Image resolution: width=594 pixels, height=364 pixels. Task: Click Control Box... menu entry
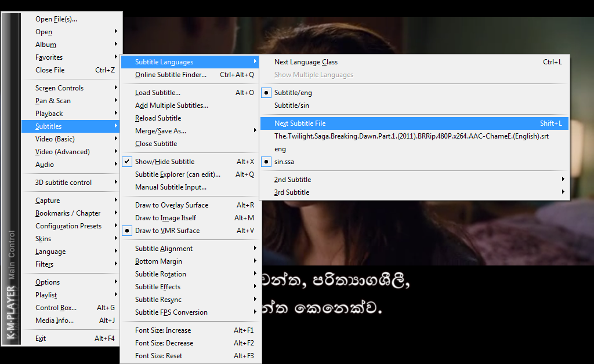71,308
